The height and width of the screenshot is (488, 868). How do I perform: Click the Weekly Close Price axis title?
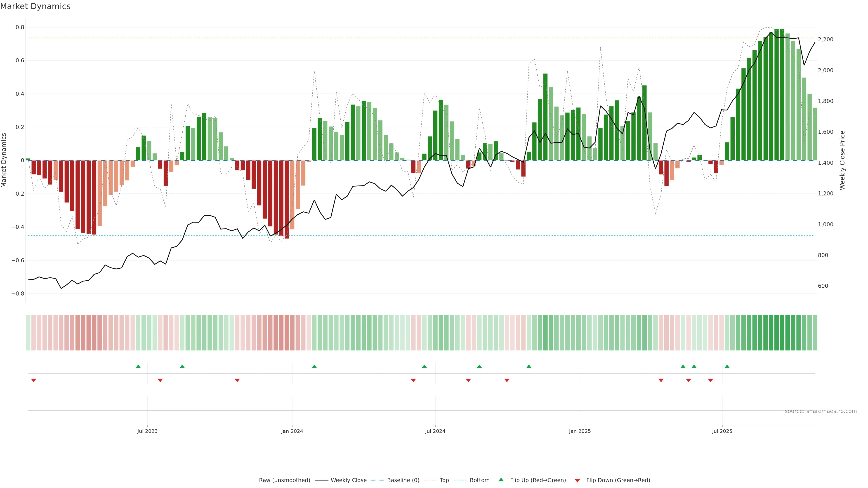(x=842, y=160)
